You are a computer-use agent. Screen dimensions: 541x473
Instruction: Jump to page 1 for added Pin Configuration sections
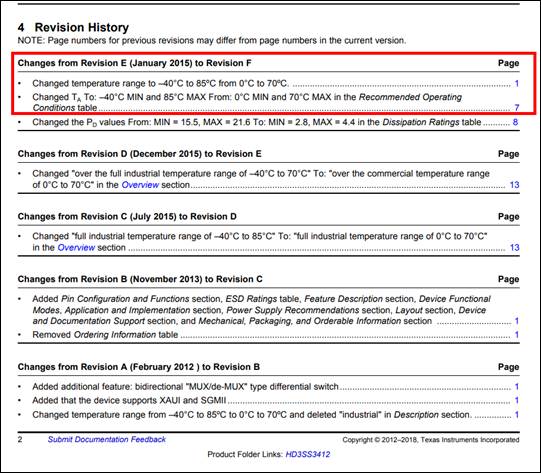point(517,321)
